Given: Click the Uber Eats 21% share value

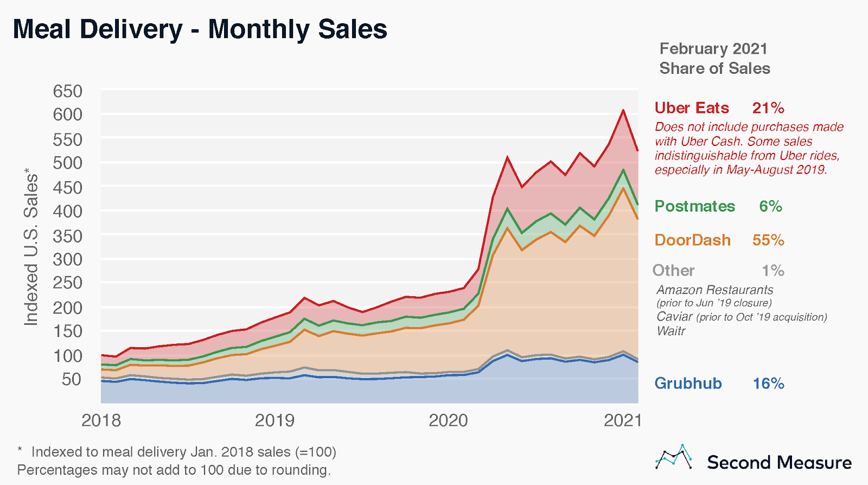Looking at the screenshot, I should tap(768, 108).
